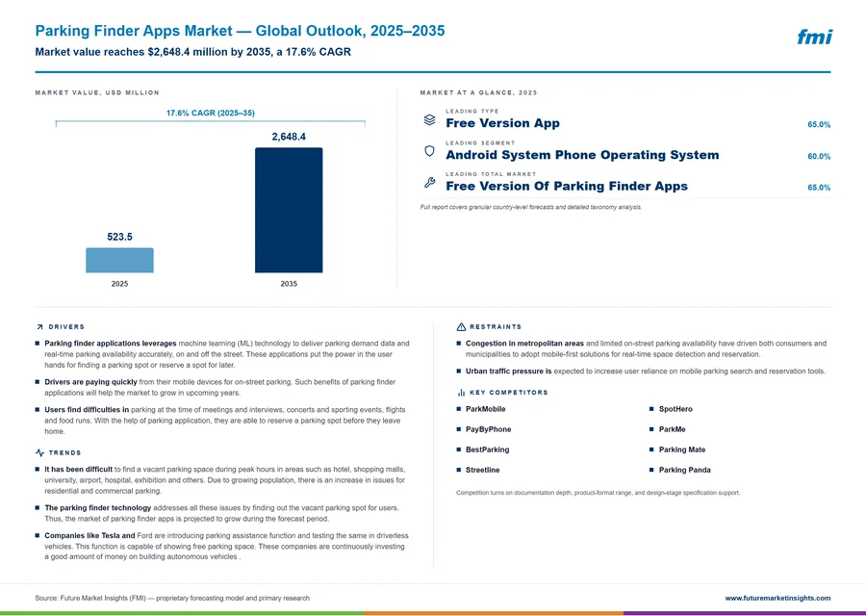Click the BestParking competitor entry
The width and height of the screenshot is (866, 616).
[x=487, y=449]
